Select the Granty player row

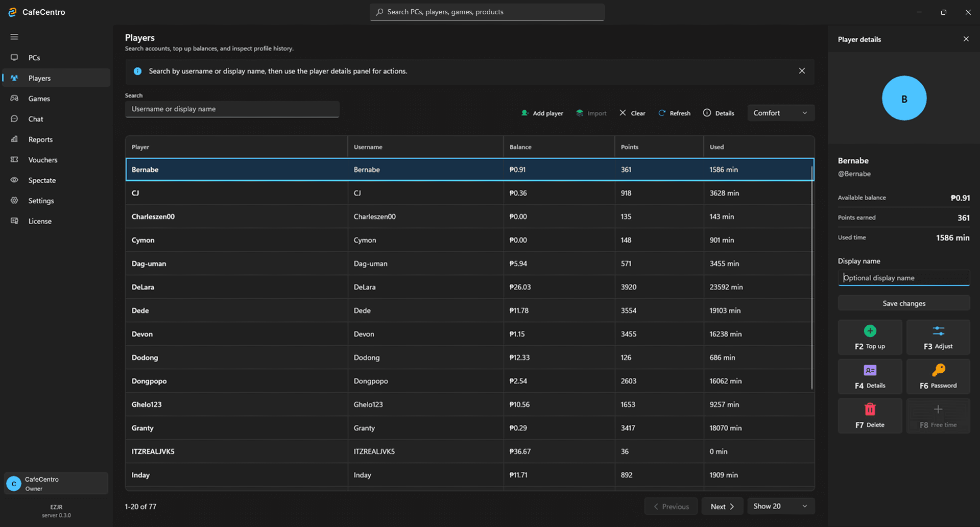[469, 428]
